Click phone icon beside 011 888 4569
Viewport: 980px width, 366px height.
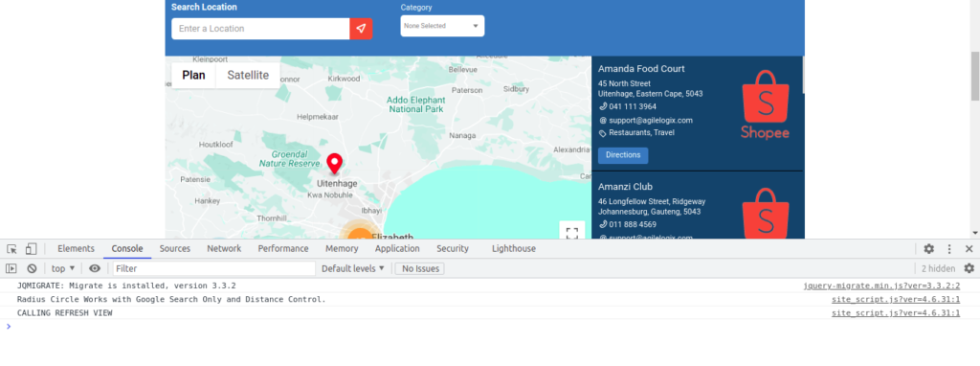(x=603, y=224)
